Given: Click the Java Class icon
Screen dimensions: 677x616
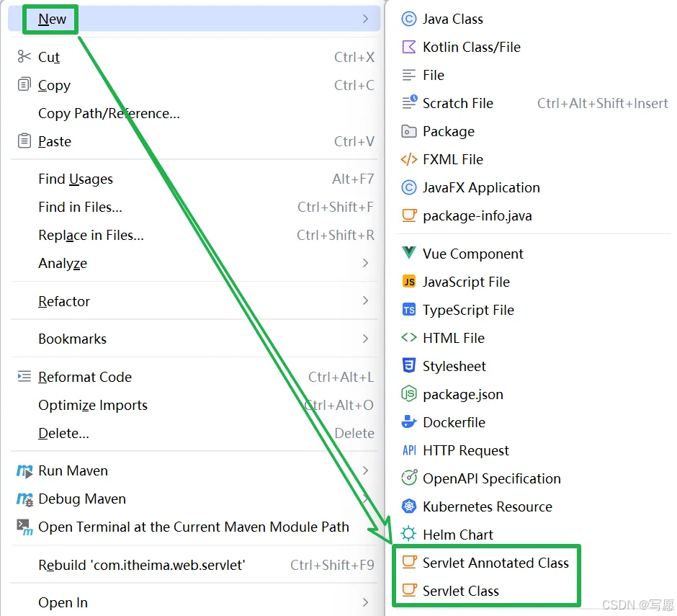Looking at the screenshot, I should (408, 19).
